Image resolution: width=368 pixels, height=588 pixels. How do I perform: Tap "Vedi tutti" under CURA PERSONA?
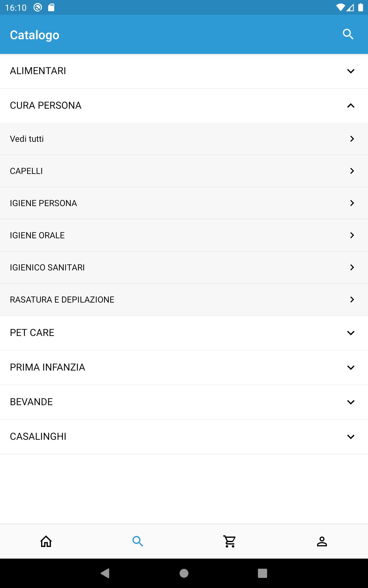click(x=184, y=139)
